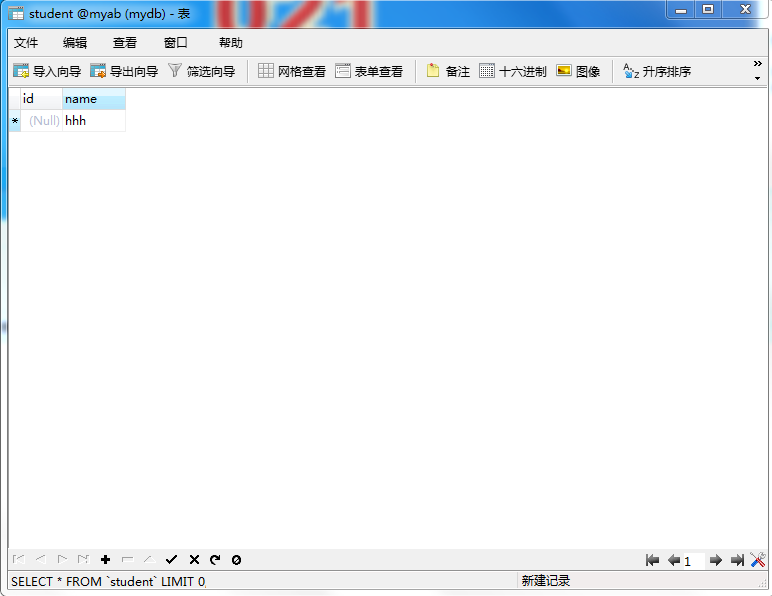
Task: Open the 编辑 menu
Action: pyautogui.click(x=75, y=43)
